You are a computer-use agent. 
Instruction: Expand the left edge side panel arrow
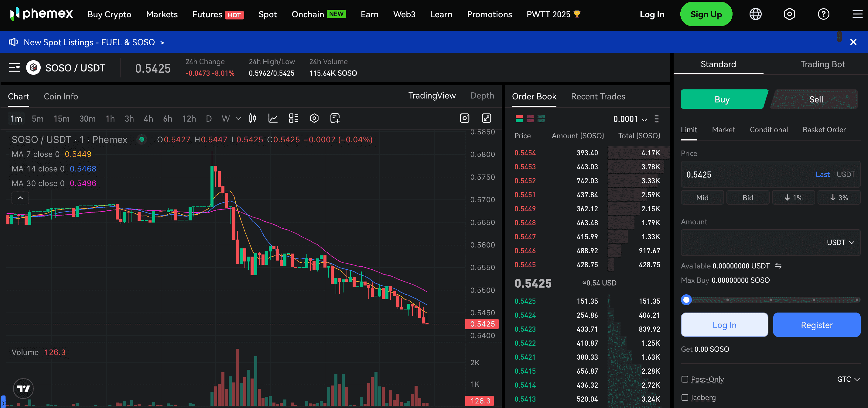[x=3, y=402]
